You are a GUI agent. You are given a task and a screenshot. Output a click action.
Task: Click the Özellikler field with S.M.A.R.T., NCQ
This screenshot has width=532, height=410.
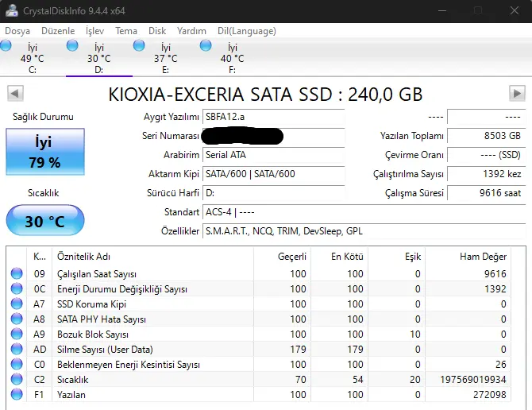point(364,231)
